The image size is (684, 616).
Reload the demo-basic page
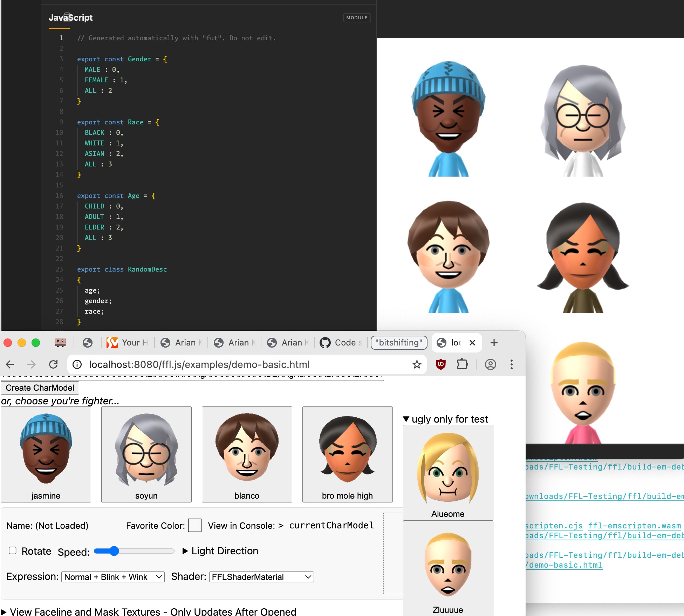coord(53,364)
